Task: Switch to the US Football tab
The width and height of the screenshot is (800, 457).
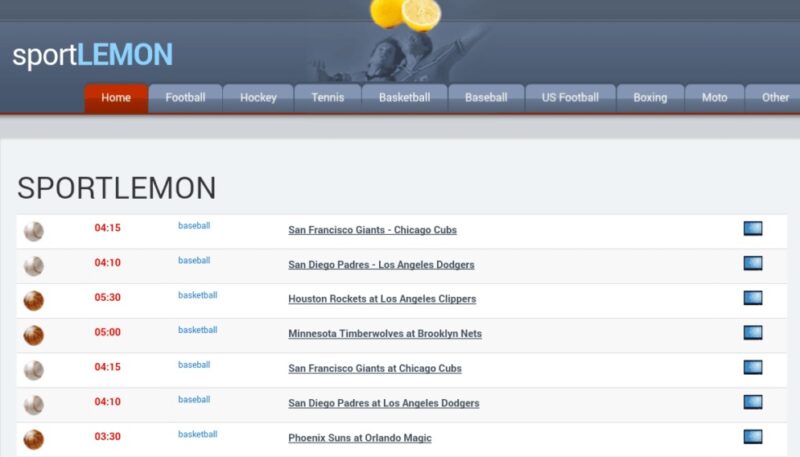Action: pos(570,98)
